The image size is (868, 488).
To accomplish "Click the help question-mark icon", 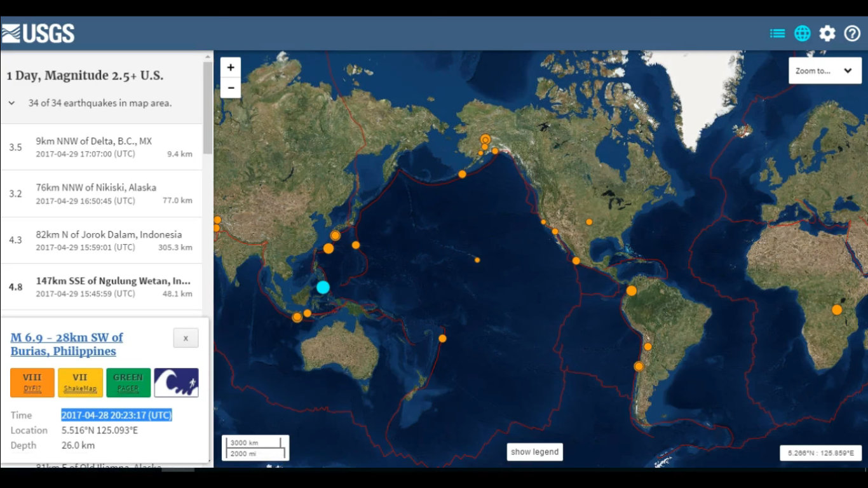I will 851,33.
